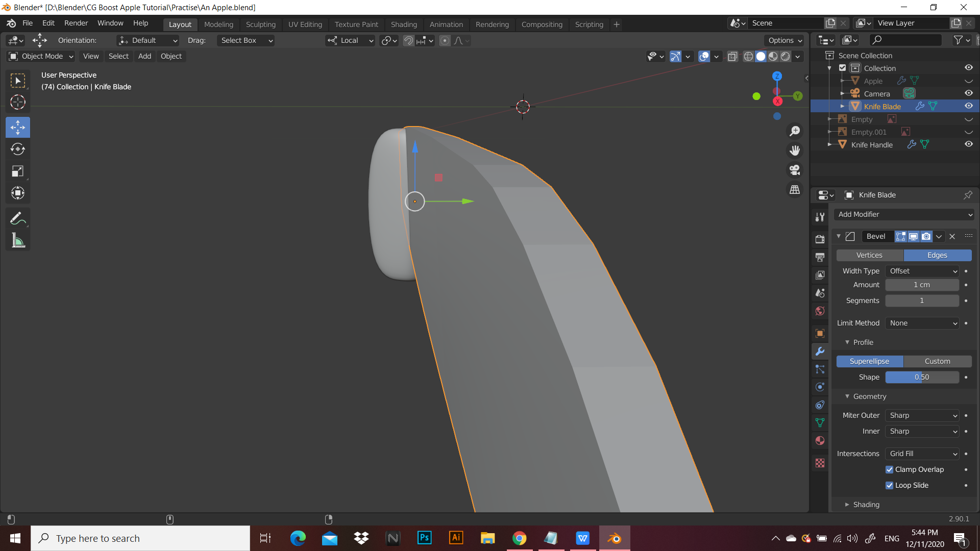Disable Loop Slide checkbox

point(889,485)
